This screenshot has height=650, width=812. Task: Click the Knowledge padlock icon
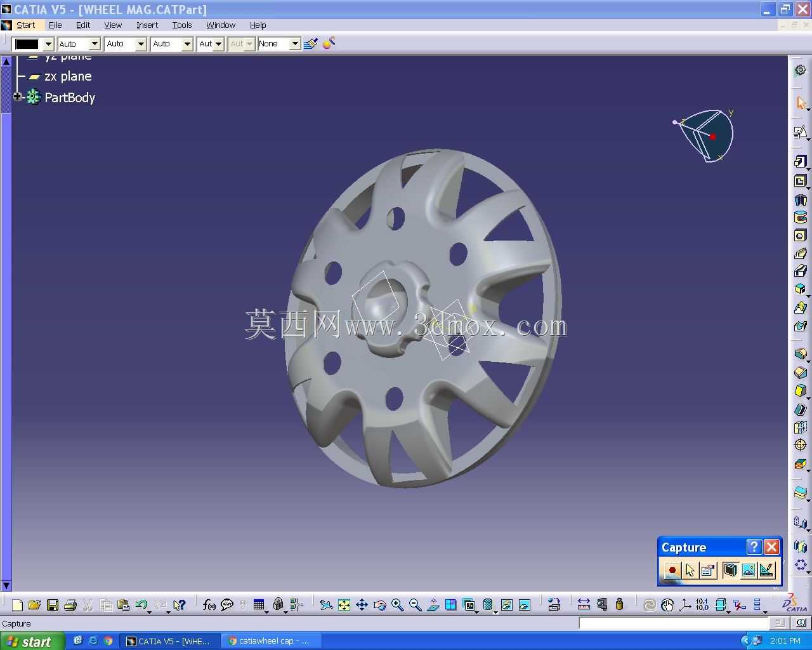click(x=278, y=605)
